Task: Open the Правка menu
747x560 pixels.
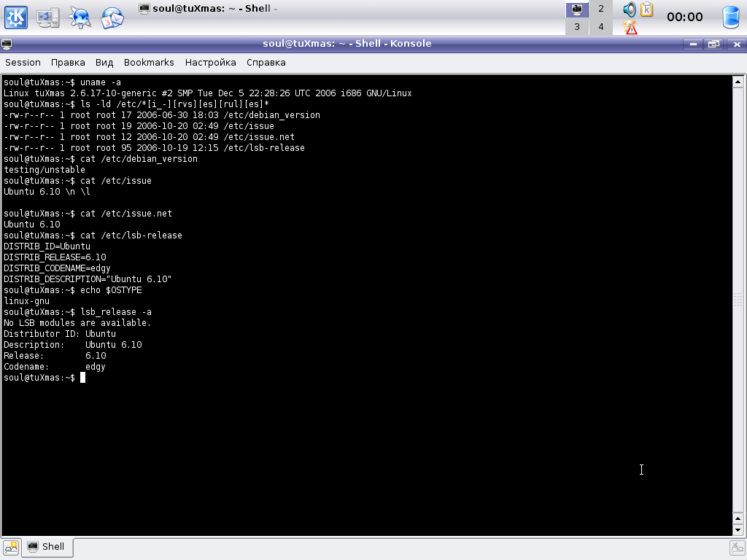Action: point(68,63)
